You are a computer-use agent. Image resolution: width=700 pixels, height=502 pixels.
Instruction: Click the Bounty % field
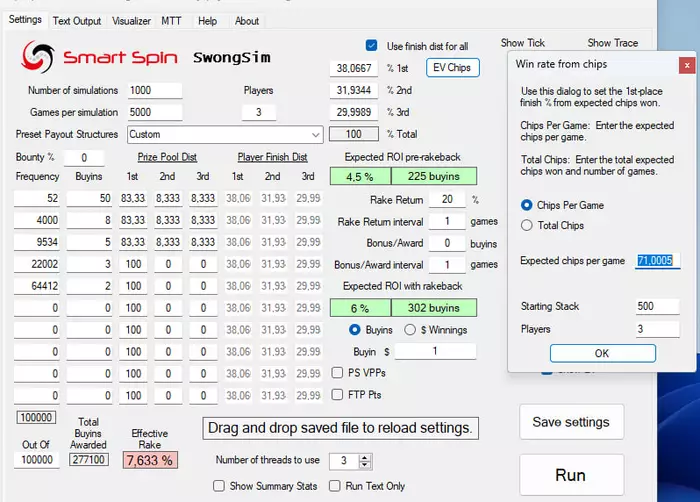84,157
